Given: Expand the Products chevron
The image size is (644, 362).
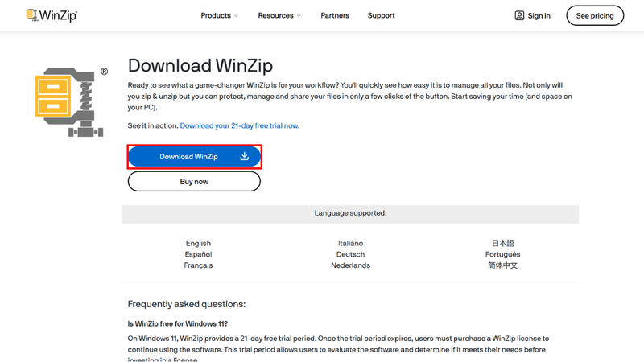Looking at the screenshot, I should (236, 16).
